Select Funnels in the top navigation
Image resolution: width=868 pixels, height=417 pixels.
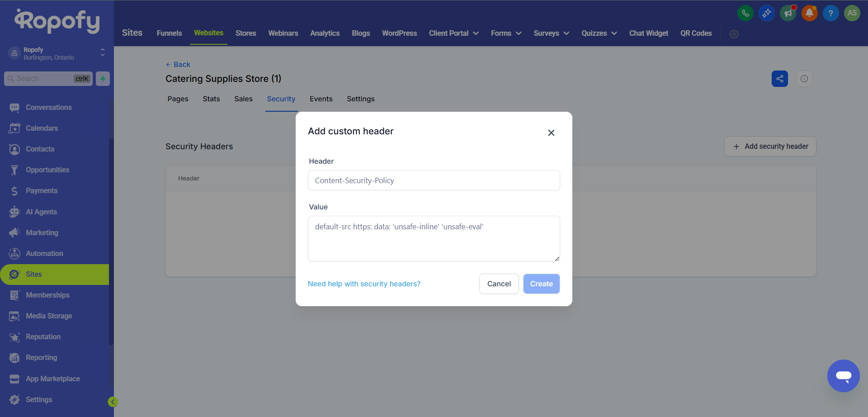(x=169, y=33)
